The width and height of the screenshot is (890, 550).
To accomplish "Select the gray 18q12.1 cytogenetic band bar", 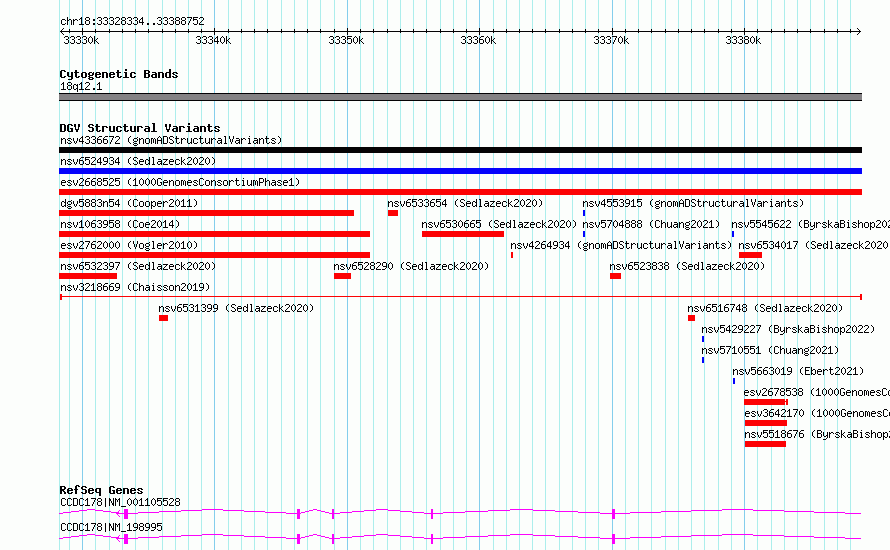I will click(460, 97).
